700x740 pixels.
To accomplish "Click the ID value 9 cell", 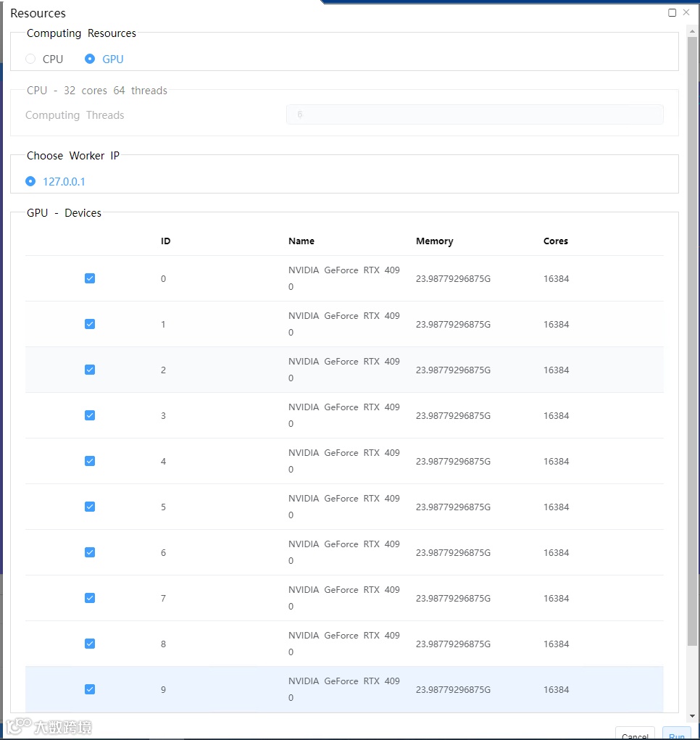I will (x=163, y=690).
